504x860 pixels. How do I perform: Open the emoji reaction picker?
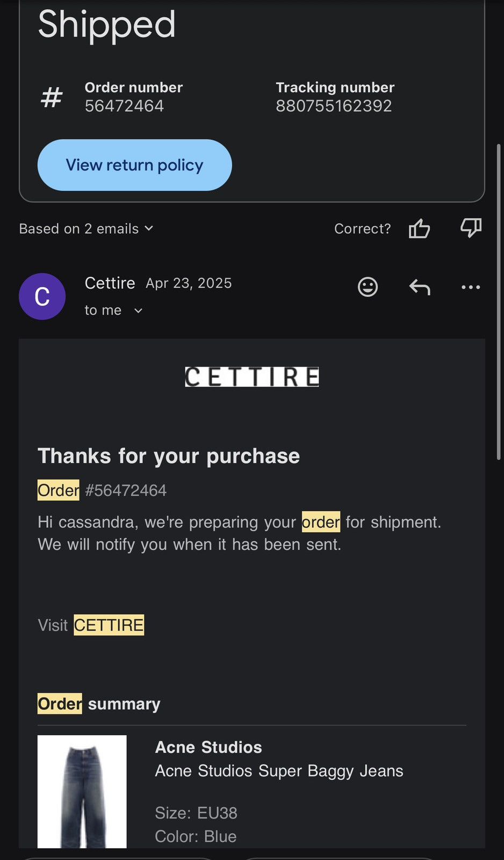pyautogui.click(x=368, y=287)
